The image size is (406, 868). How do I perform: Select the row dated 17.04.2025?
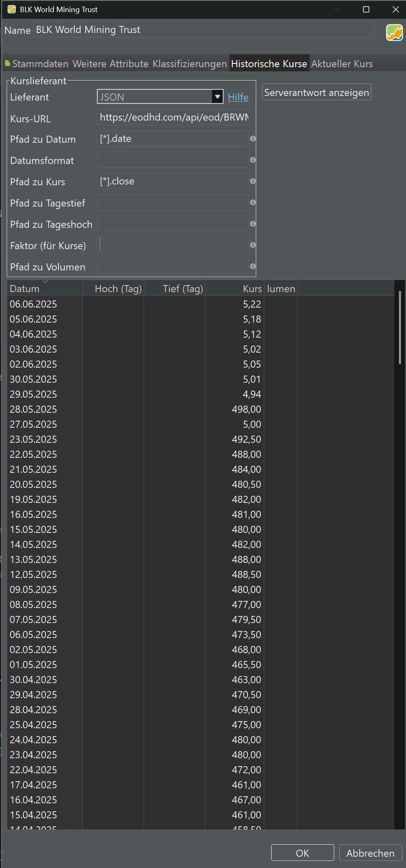[x=201, y=785]
